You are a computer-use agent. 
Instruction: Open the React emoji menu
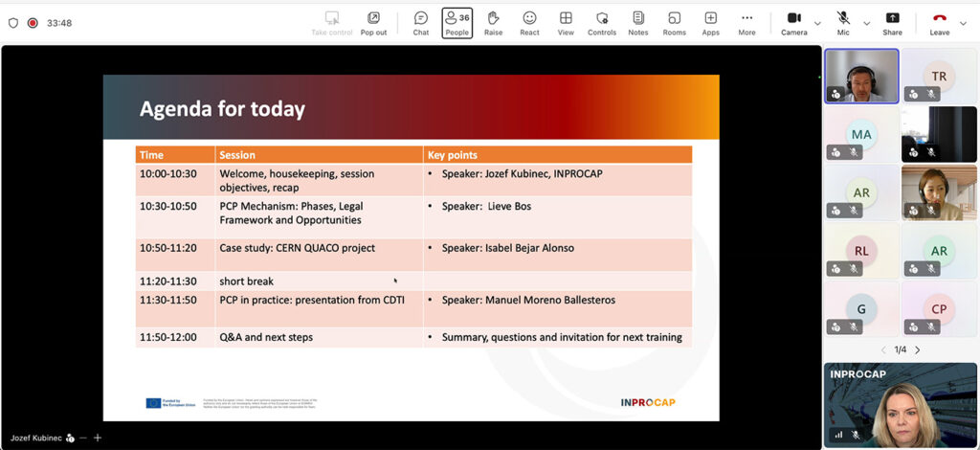coord(529,22)
